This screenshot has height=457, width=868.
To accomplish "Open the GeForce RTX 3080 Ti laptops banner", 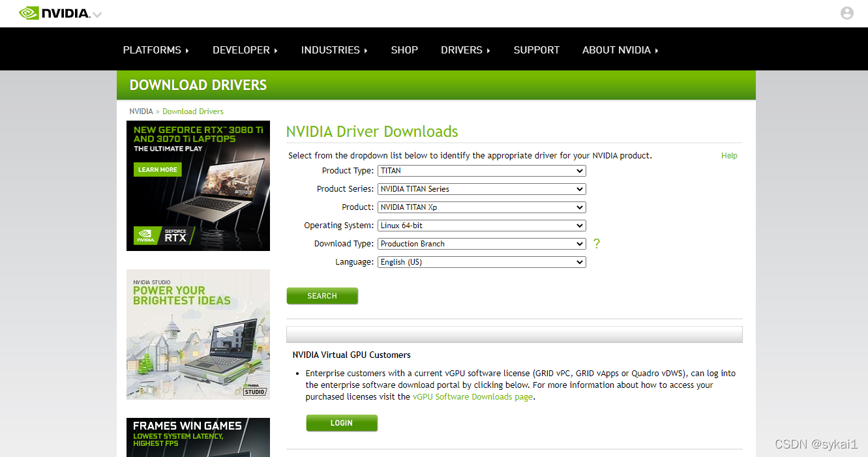I will coord(198,186).
